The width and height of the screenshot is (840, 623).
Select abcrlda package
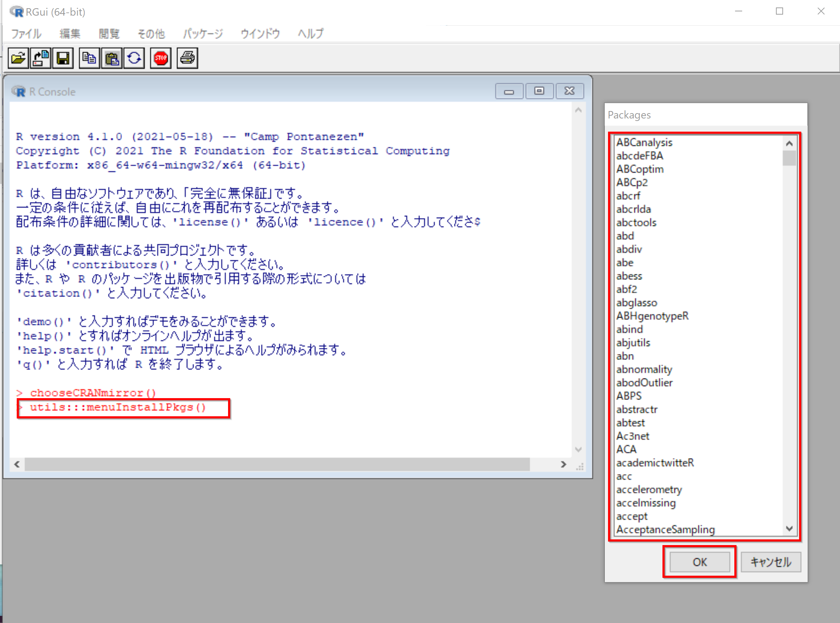(x=698, y=209)
